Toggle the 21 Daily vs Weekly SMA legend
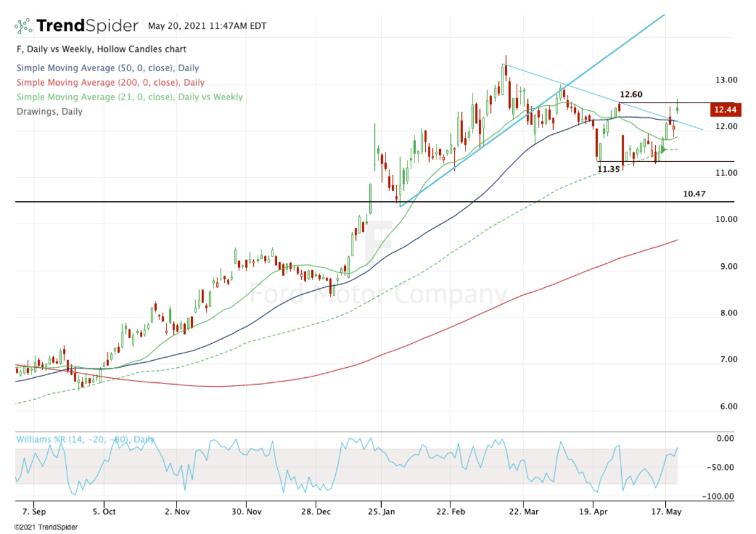Viewport: 756px width, 534px height. 129,97
